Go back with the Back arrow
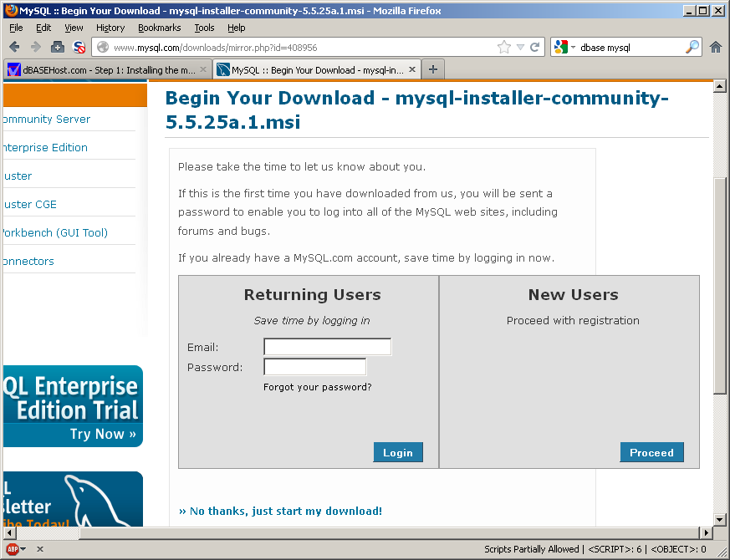The width and height of the screenshot is (730, 560). [x=14, y=47]
